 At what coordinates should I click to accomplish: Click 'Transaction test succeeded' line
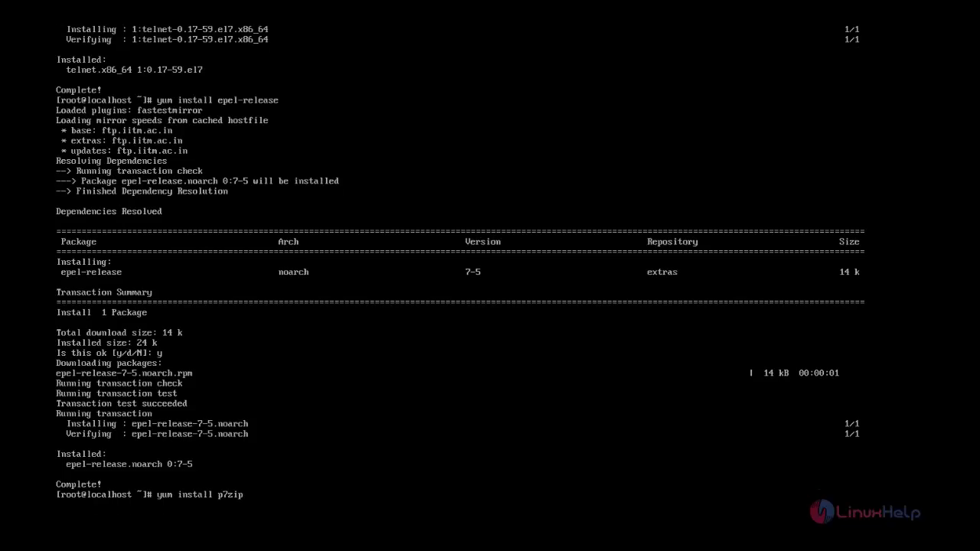[x=122, y=403]
